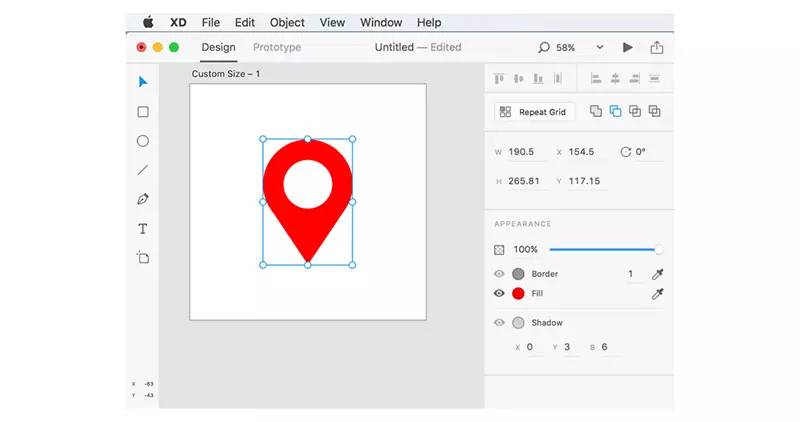Click the width W input field
The image size is (800, 422).
coord(525,152)
